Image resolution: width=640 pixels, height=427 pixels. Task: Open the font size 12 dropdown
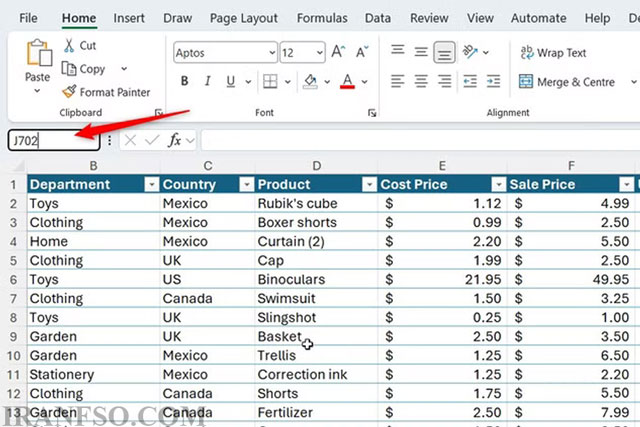point(320,53)
